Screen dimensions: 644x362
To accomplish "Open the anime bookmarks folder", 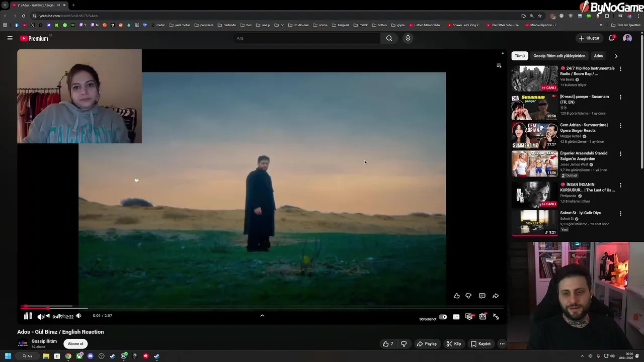I will point(320,25).
